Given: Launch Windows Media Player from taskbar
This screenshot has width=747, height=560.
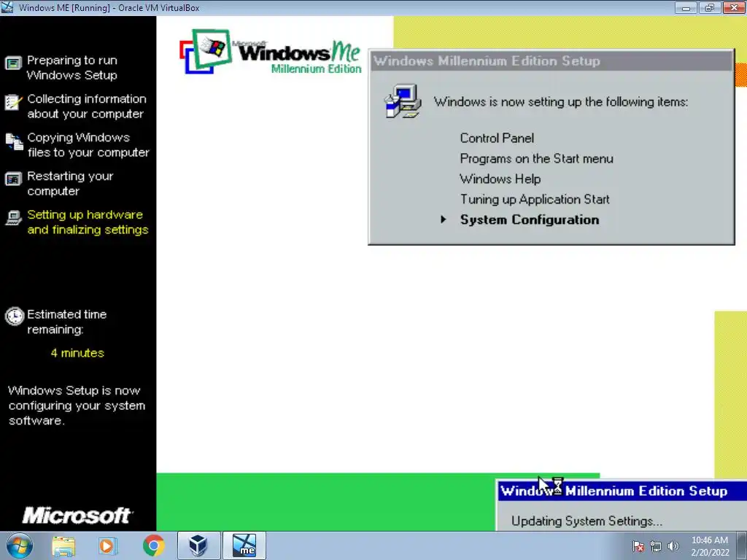Looking at the screenshot, I should click(x=108, y=545).
